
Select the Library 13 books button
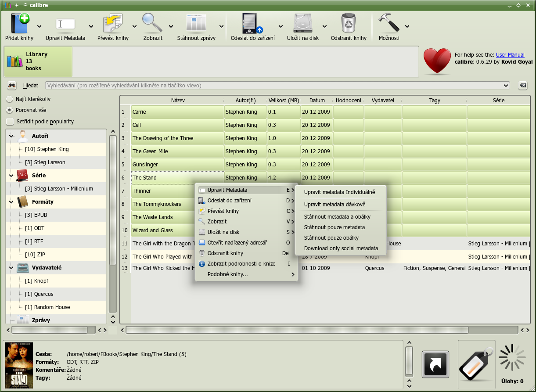[x=38, y=61]
